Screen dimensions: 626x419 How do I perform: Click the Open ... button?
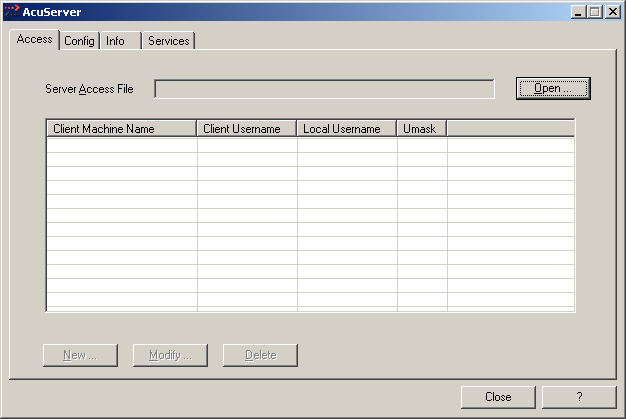tap(553, 88)
